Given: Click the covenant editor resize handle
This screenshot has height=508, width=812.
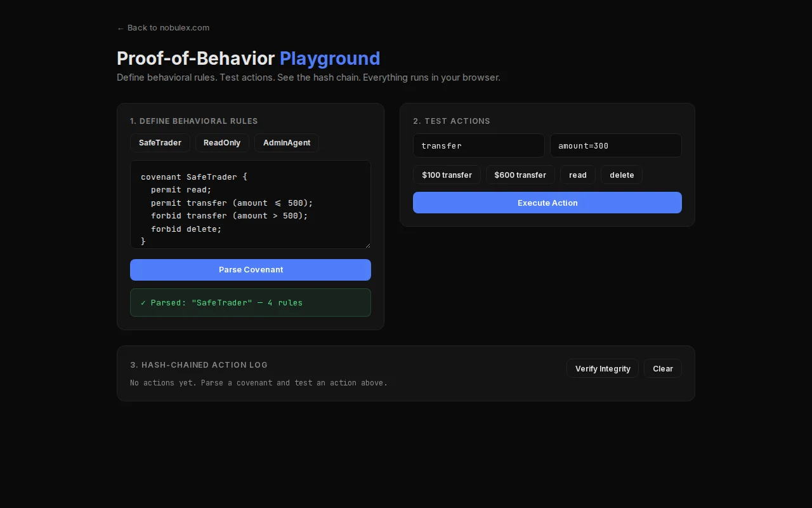Looking at the screenshot, I should (367, 245).
